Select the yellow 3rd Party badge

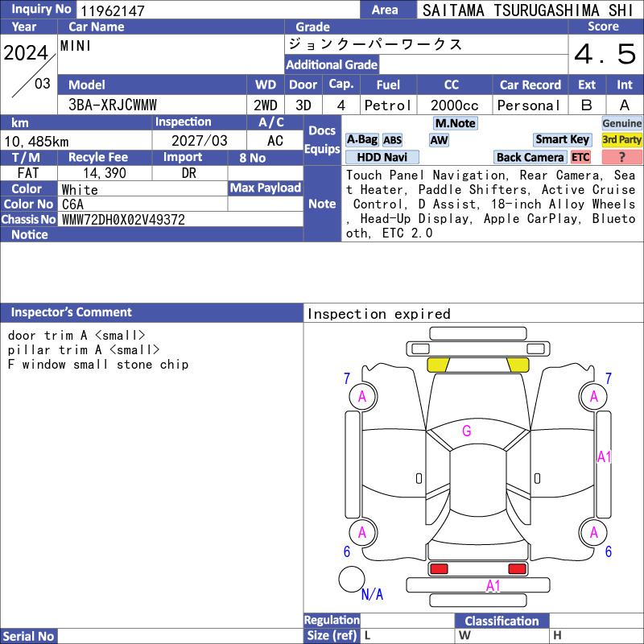(621, 139)
